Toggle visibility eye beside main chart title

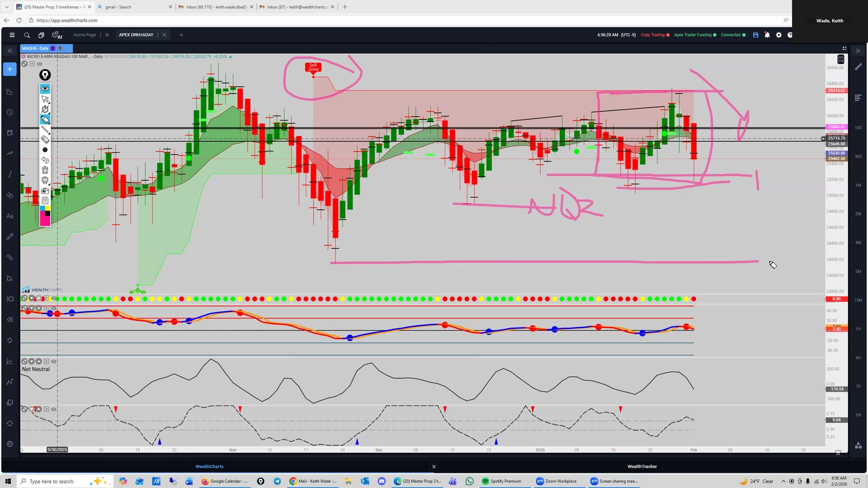pyautogui.click(x=39, y=64)
